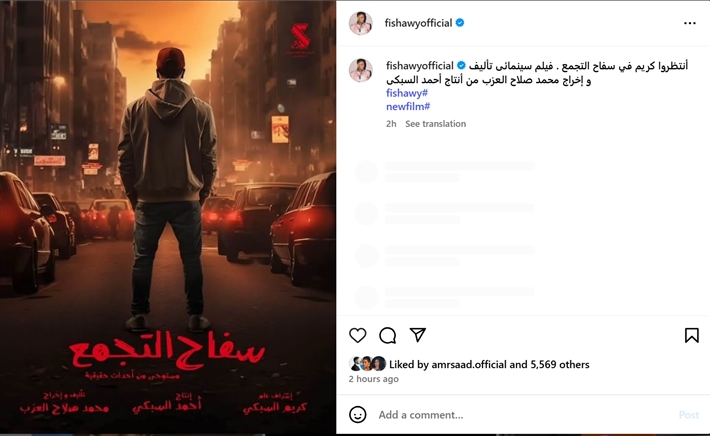Open the profile avatar beside the caption
This screenshot has width=710, height=436.
(361, 70)
